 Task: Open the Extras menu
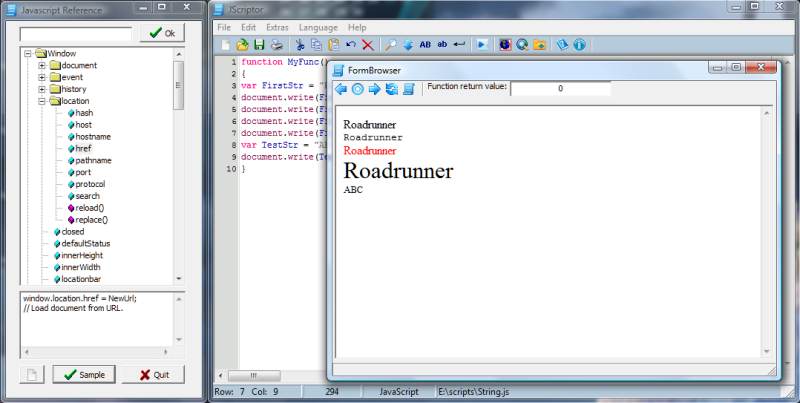coord(277,28)
